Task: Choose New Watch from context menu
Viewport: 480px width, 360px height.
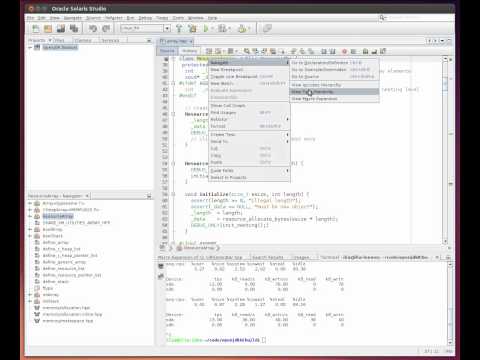Action: pyautogui.click(x=249, y=83)
